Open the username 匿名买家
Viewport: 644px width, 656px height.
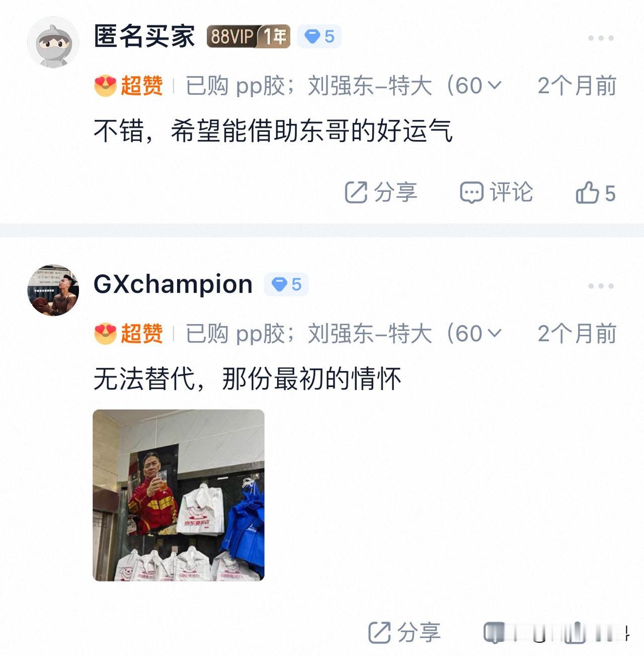(144, 36)
